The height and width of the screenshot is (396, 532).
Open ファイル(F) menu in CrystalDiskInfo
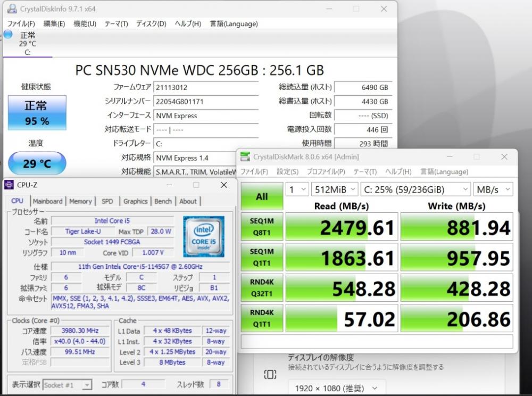(21, 24)
